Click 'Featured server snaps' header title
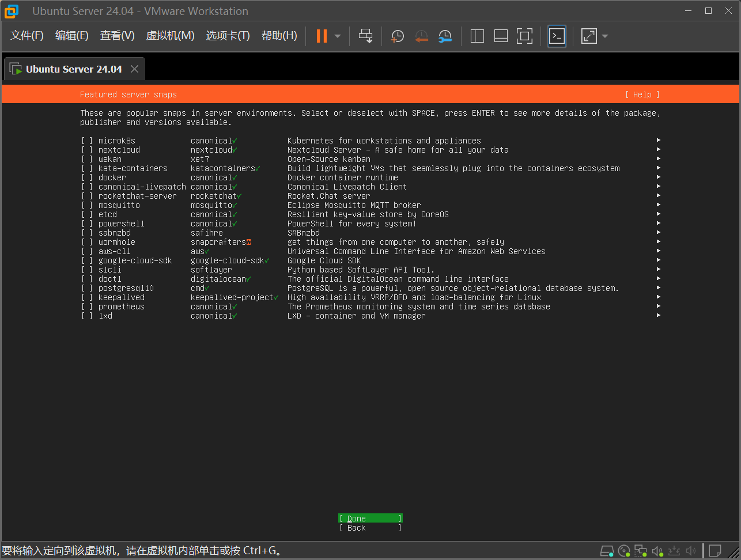The height and width of the screenshot is (560, 741). (128, 94)
